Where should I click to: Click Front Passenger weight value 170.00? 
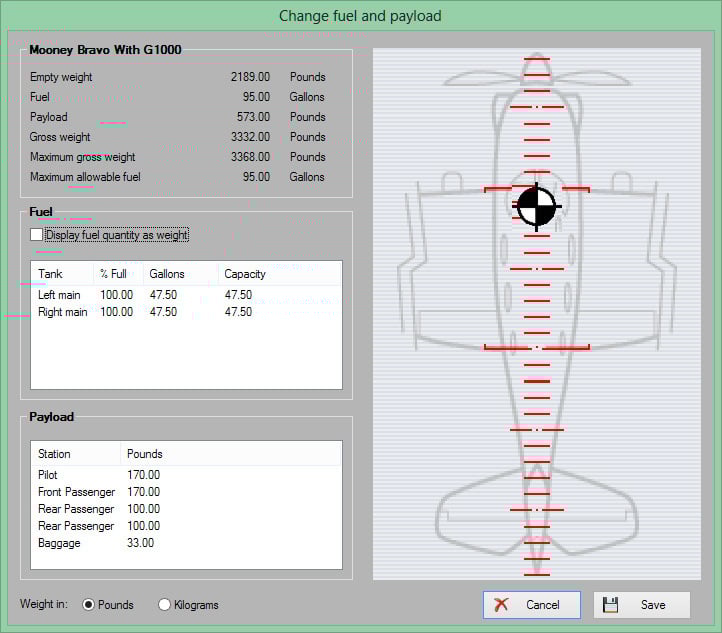144,492
